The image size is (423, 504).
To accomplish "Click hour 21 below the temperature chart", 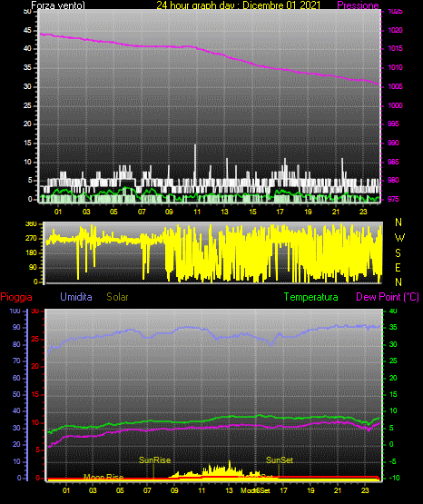I will coord(338,490).
